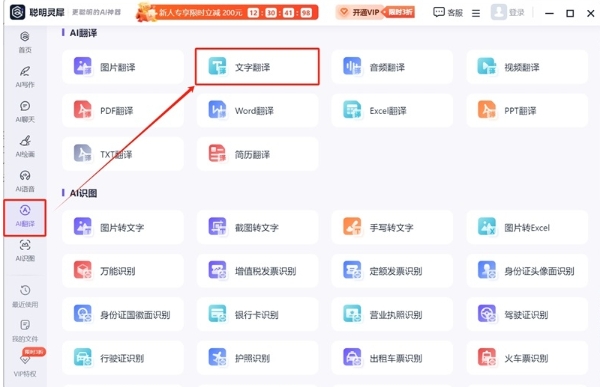The width and height of the screenshot is (600, 387).
Task: Open AI聊天 in the sidebar
Action: click(x=25, y=112)
